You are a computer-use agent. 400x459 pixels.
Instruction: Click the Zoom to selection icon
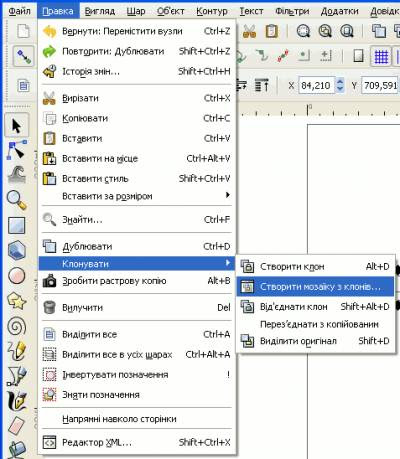coord(303,31)
